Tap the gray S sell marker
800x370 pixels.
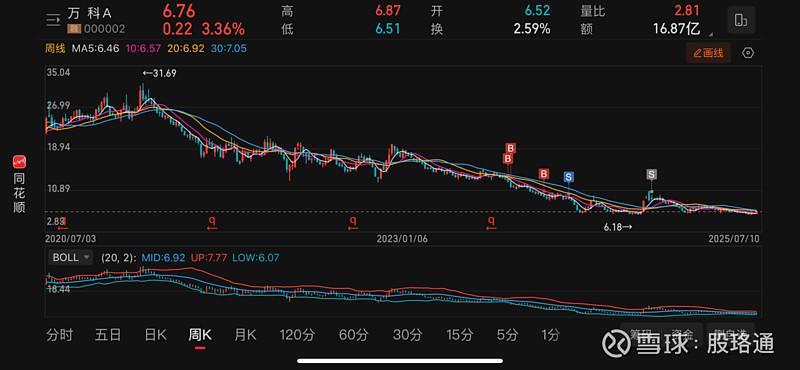[652, 174]
